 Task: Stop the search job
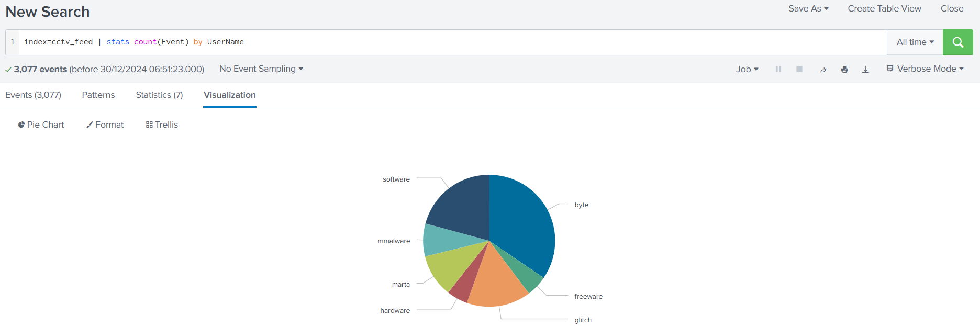799,69
